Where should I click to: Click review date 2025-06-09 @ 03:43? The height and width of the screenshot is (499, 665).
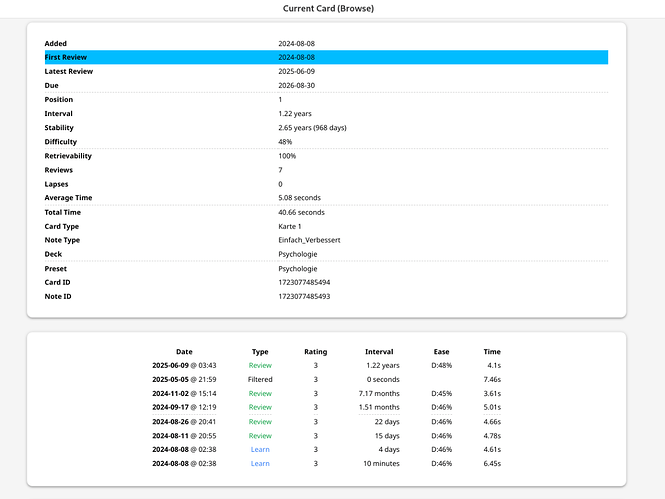pyautogui.click(x=184, y=365)
